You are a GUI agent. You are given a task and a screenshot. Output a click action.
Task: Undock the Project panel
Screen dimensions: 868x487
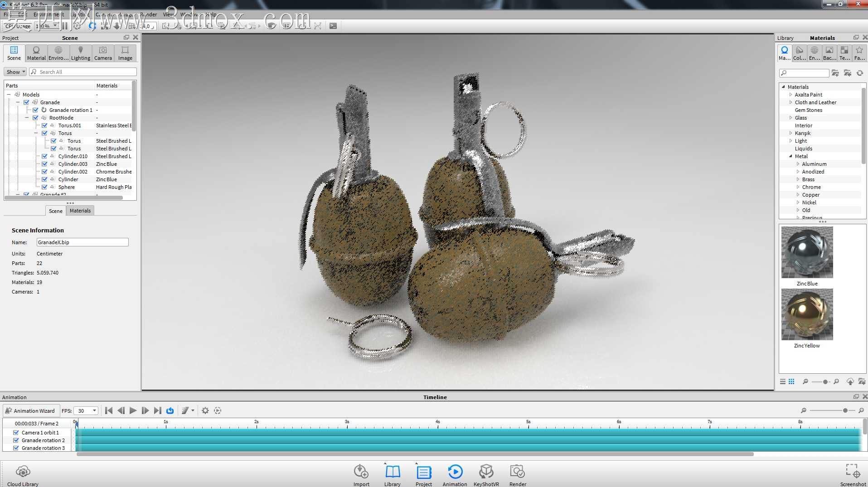point(126,38)
